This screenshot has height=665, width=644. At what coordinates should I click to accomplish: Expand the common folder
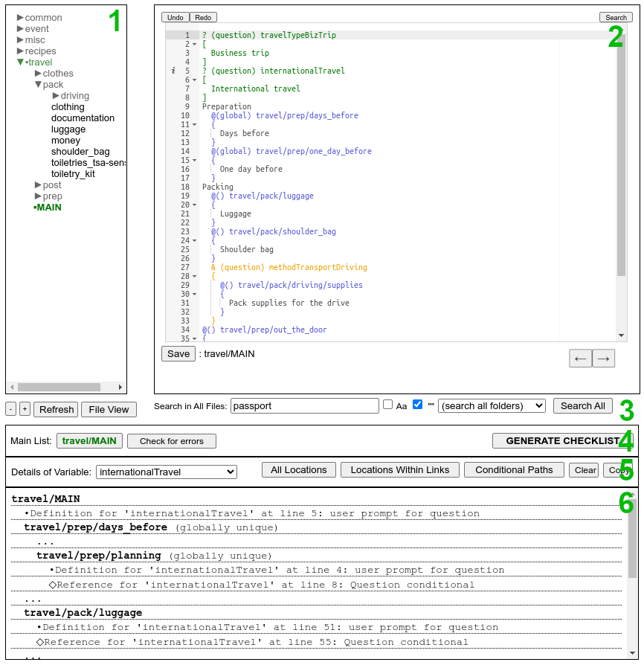[x=20, y=17]
